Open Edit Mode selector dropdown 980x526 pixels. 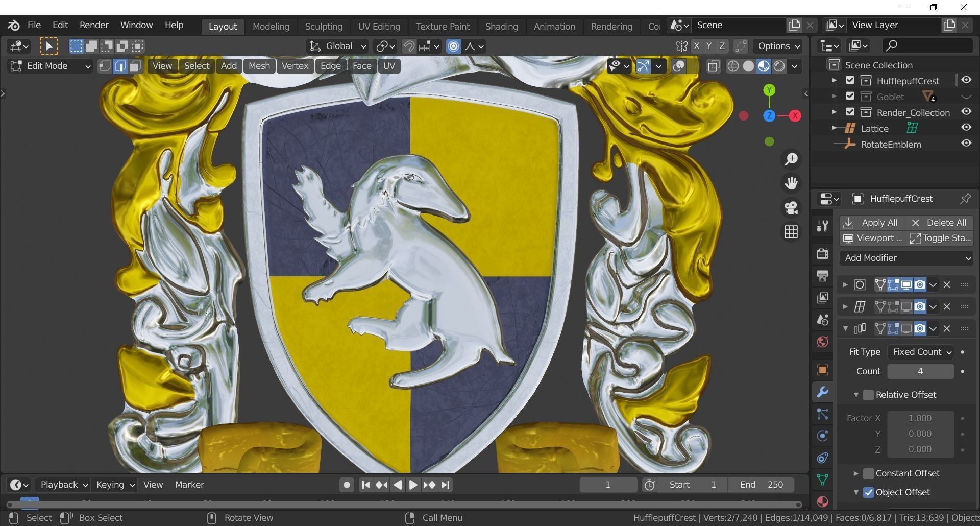[50, 66]
